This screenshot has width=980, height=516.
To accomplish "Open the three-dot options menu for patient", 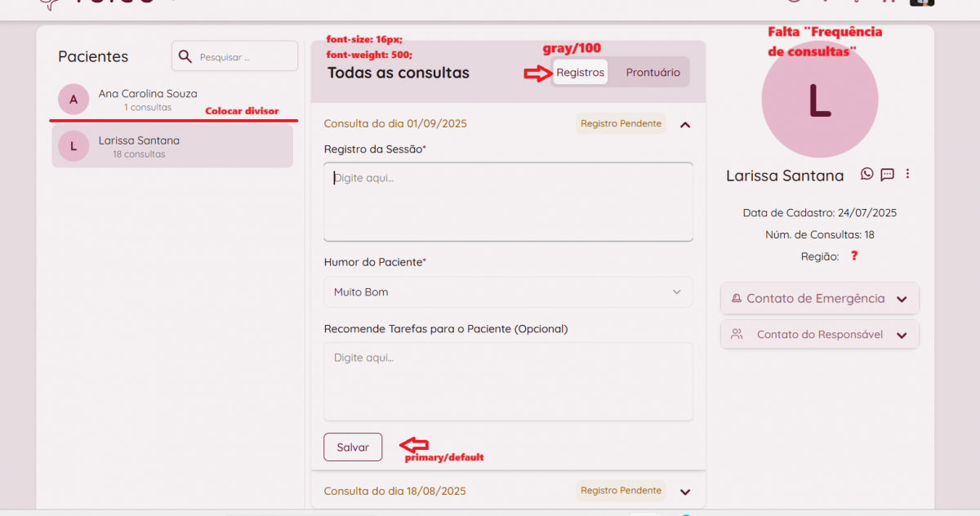I will pyautogui.click(x=907, y=174).
